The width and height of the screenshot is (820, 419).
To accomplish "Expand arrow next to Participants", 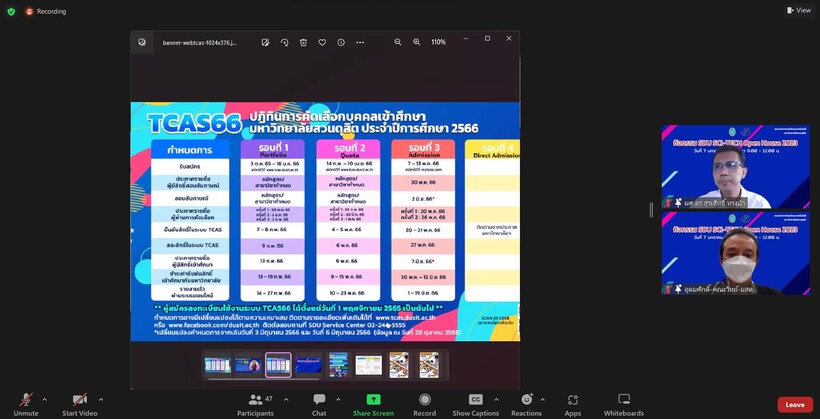I will pos(286,400).
